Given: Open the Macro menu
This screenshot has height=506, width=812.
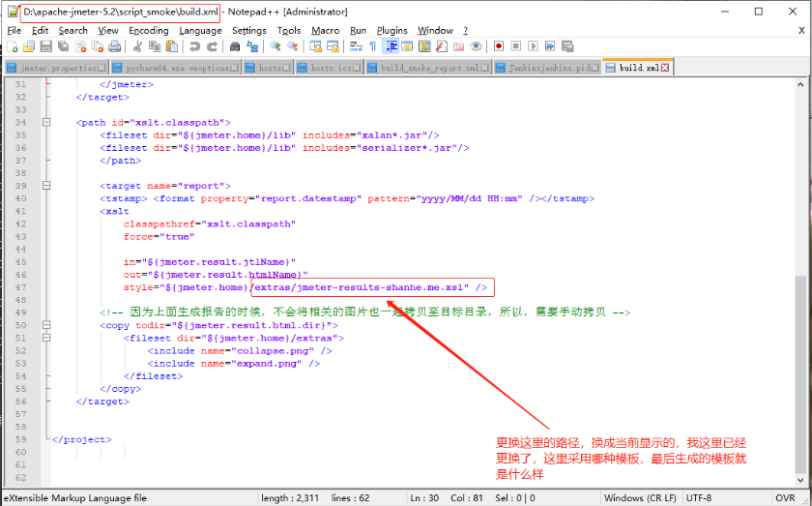Looking at the screenshot, I should tap(325, 31).
